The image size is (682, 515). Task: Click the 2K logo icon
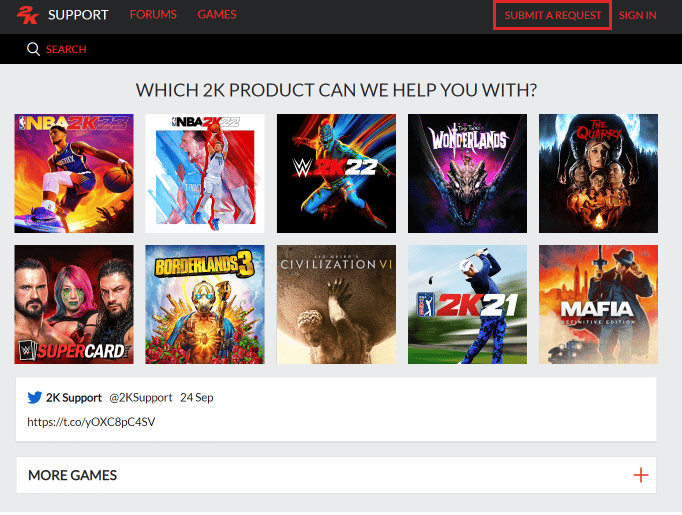click(28, 15)
